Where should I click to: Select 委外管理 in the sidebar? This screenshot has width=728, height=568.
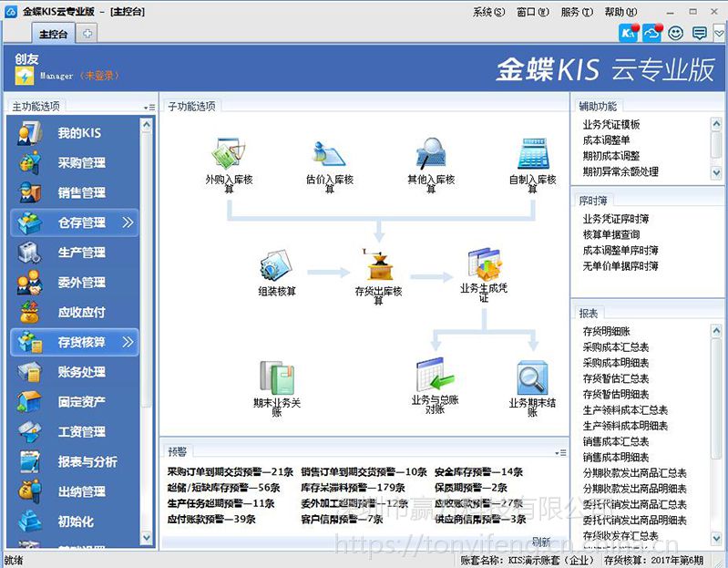click(75, 282)
